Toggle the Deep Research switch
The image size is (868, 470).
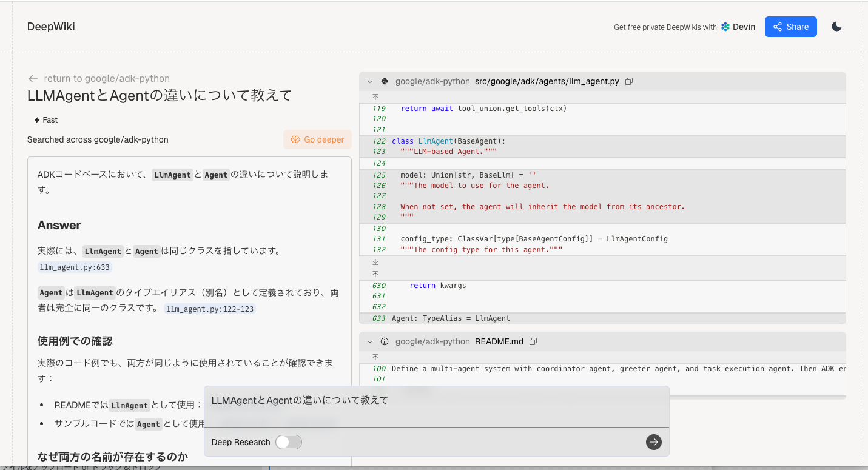(289, 442)
